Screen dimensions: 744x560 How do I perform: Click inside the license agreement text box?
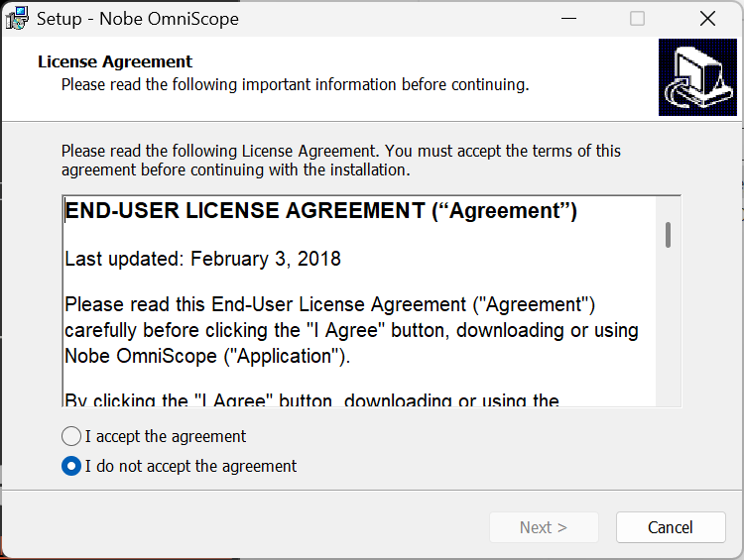(372, 300)
